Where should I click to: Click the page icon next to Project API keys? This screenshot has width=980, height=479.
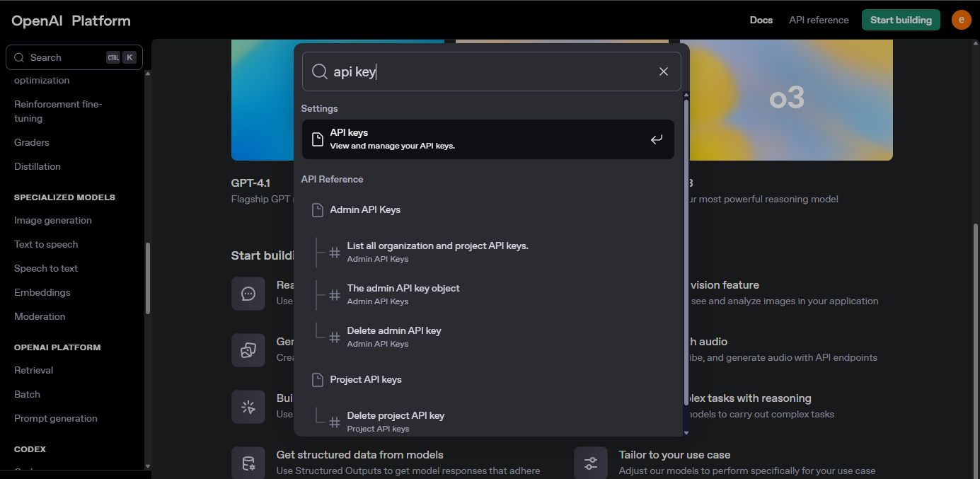point(318,380)
